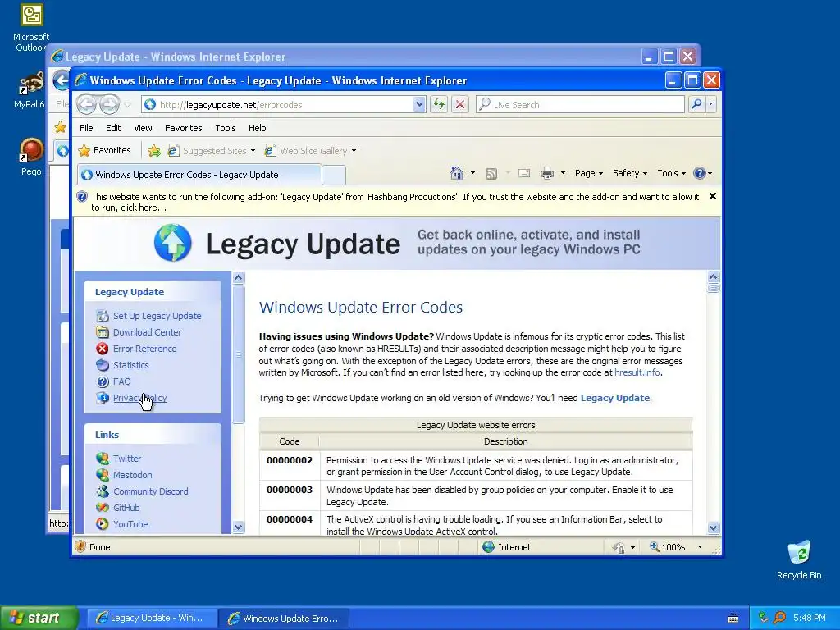Image resolution: width=840 pixels, height=630 pixels.
Task: Click the red Error Reference icon
Action: (x=103, y=349)
